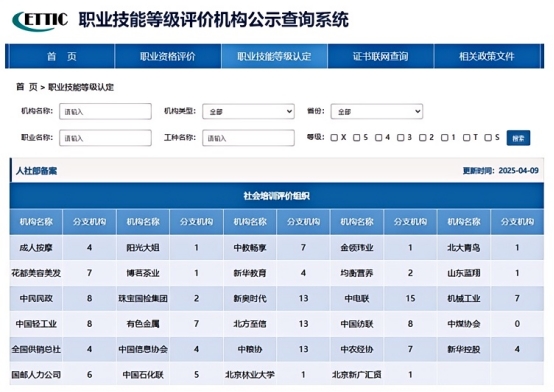The image size is (554, 392).
Task: Open the 中教畅享 organization entry
Action: click(250, 247)
